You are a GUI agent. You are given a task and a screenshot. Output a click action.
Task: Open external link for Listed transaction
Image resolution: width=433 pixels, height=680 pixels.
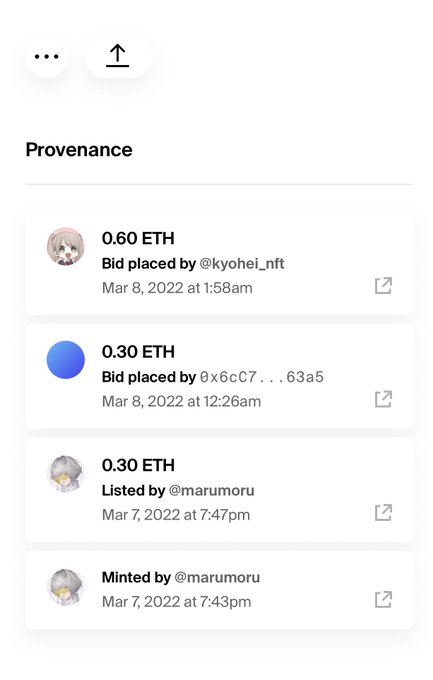[383, 513]
